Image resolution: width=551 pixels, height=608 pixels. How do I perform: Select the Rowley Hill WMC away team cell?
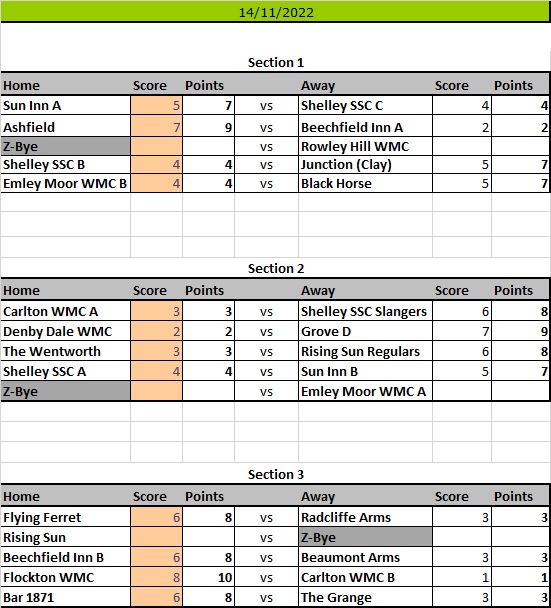point(365,146)
